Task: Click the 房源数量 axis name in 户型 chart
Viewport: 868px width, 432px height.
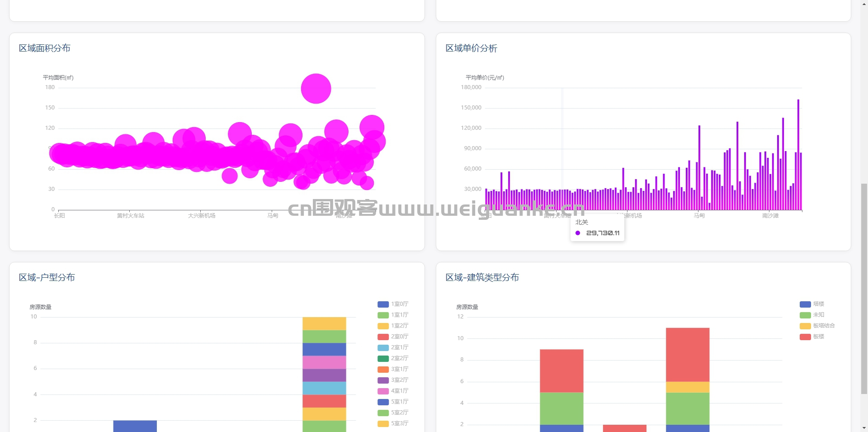Action: point(41,307)
